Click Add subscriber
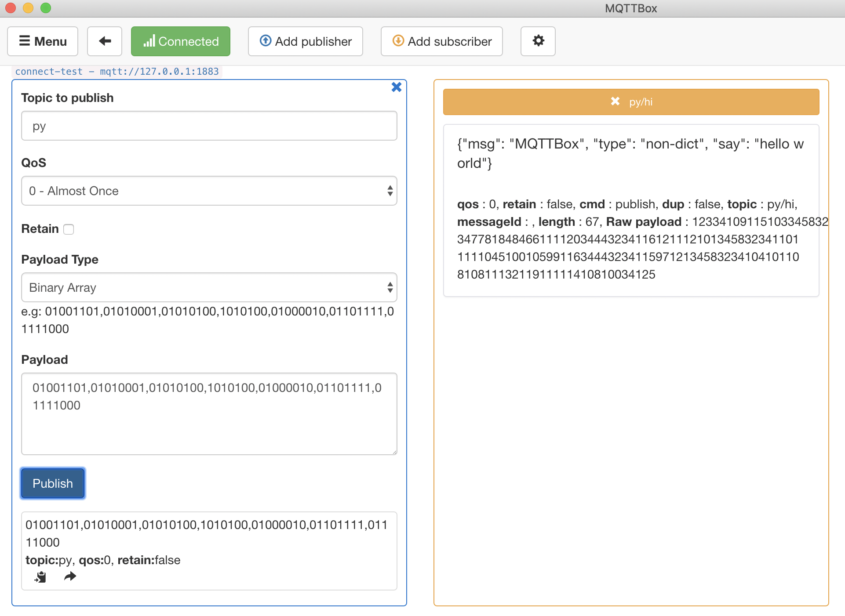The image size is (845, 616). (x=442, y=41)
